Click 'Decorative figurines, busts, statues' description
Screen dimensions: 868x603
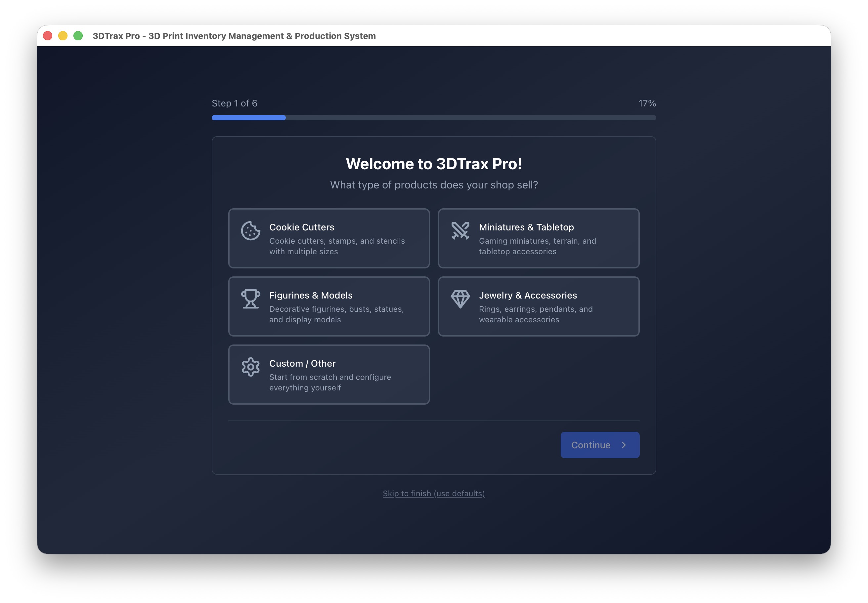336,314
